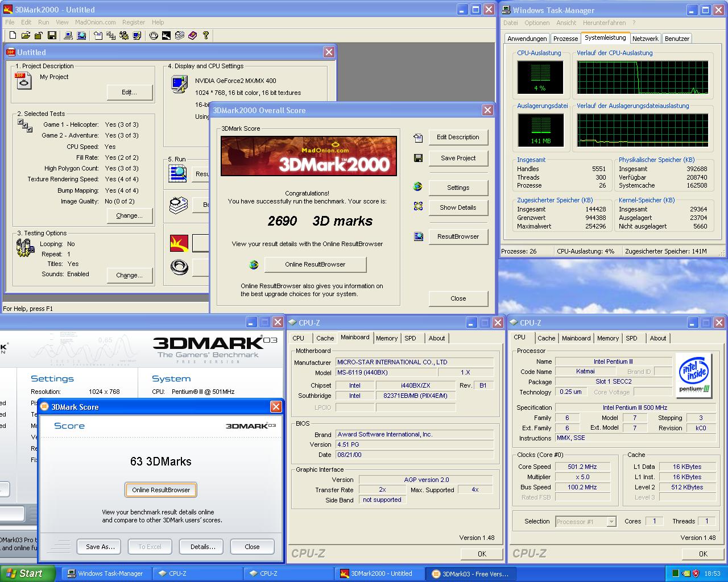Switch to the SPD tab in middle CPU-Z window
728x582 pixels.
410,338
